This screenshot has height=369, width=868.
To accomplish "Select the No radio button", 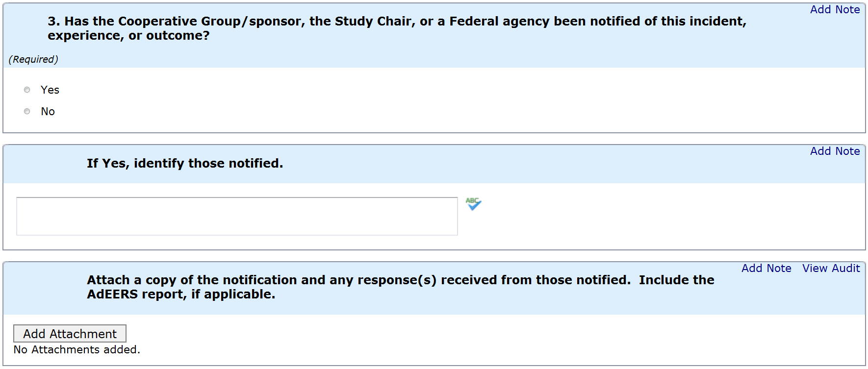I will (27, 111).
